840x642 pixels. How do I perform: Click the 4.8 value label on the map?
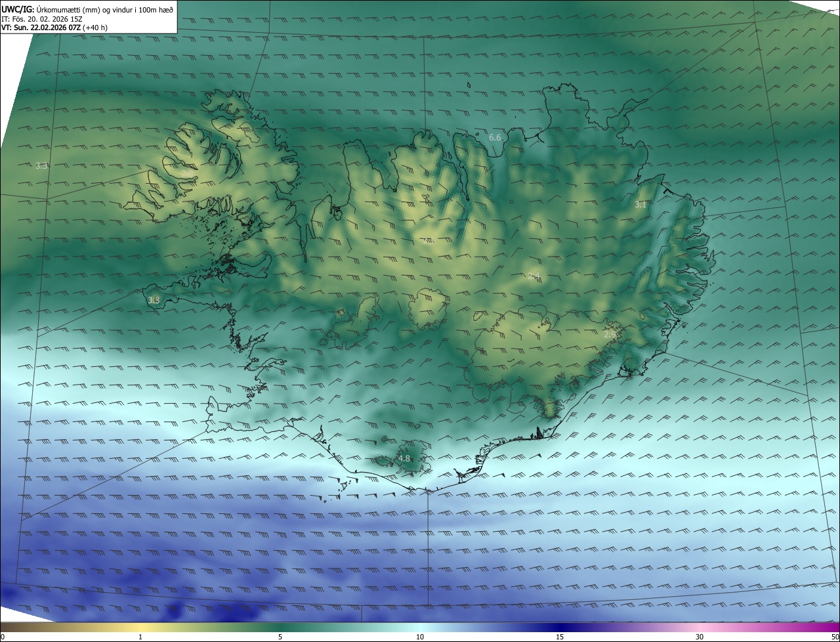404,458
